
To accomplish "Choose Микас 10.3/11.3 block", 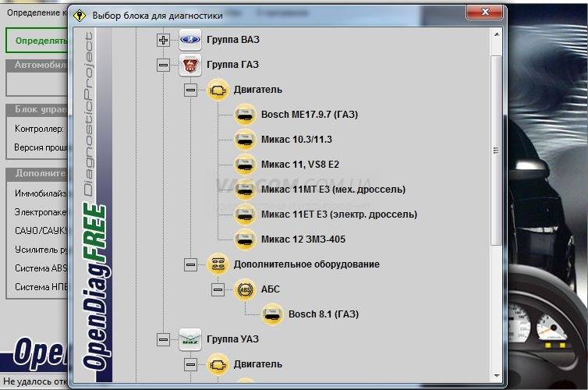I will pos(296,140).
